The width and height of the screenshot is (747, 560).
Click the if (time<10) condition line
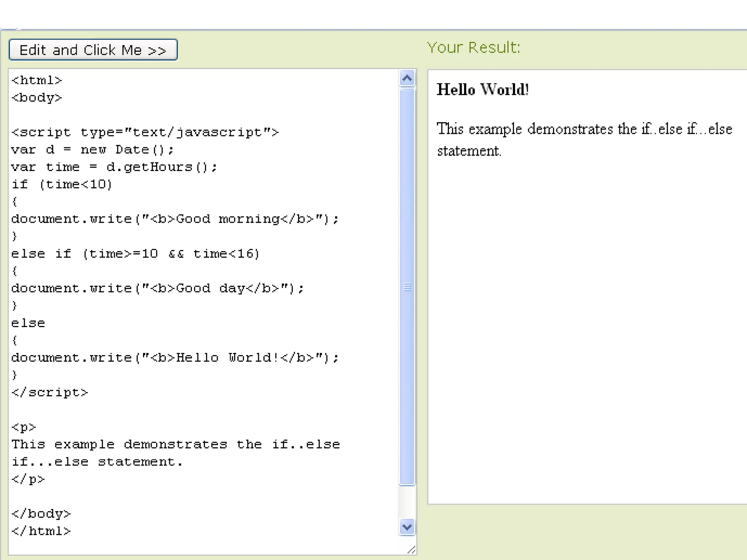(62, 184)
